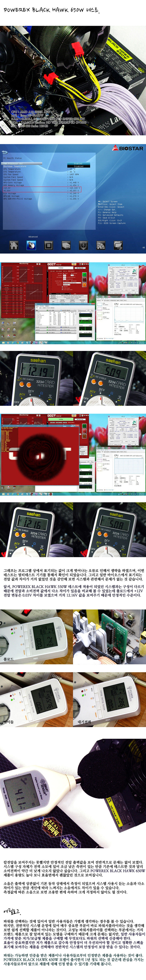Viewport: 146px width, 980px height.
Task: Click the AMD logo in first CPU-Z window
Action: tap(134, 272)
